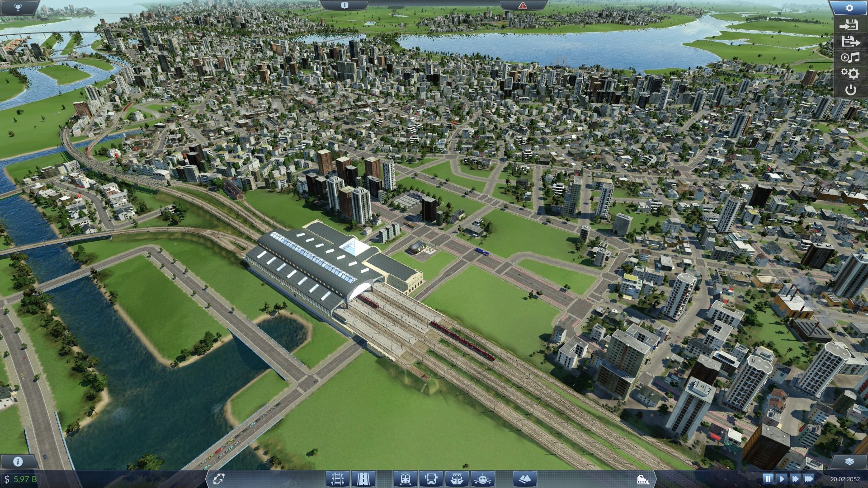Screen dimensions: 868x488
Task: Activate the bulldozer demolish tool
Action: click(x=643, y=479)
